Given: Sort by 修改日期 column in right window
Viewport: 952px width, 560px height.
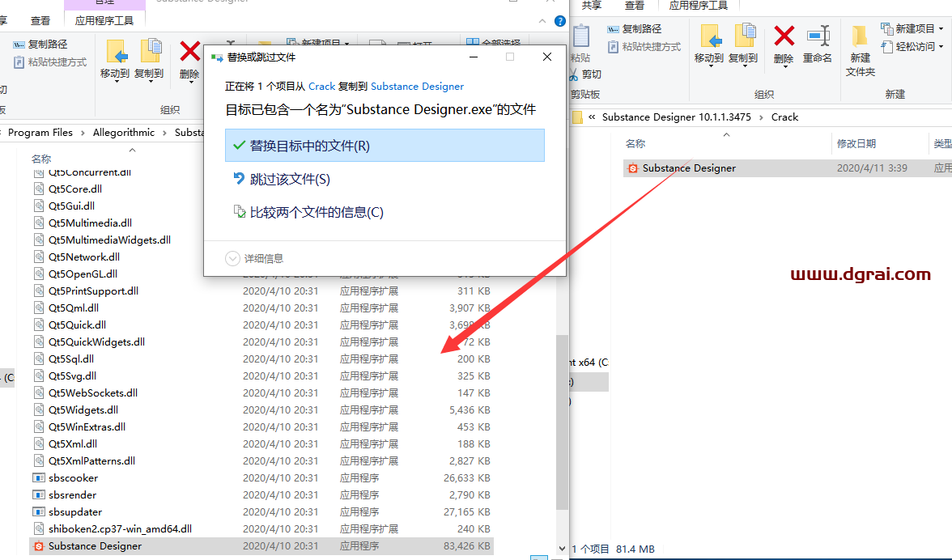Looking at the screenshot, I should [x=856, y=144].
